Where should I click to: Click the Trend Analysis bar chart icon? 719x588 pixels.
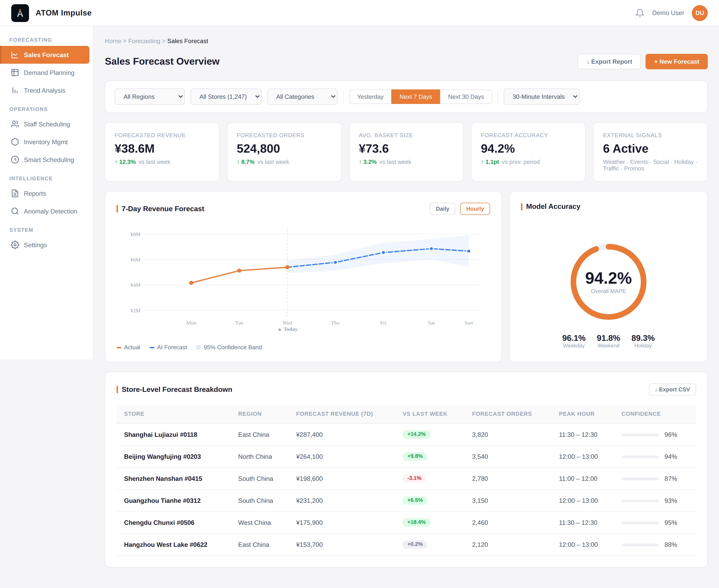(15, 90)
